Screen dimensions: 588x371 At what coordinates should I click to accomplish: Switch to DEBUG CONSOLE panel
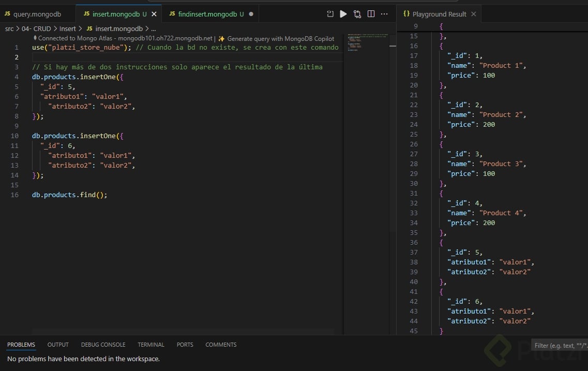103,345
